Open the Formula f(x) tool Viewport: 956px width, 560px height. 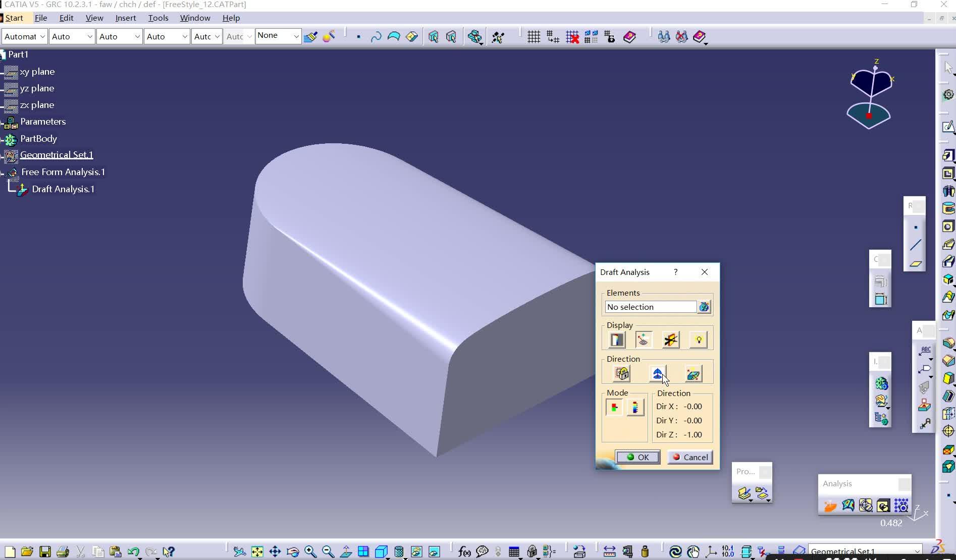pyautogui.click(x=464, y=551)
